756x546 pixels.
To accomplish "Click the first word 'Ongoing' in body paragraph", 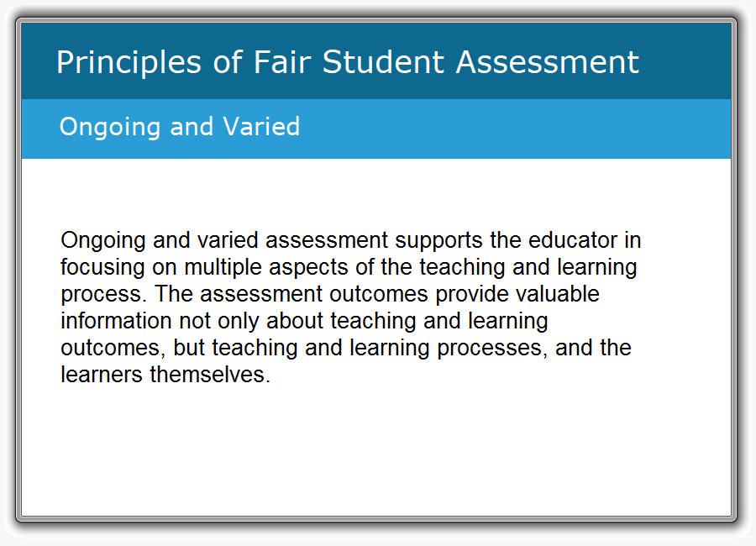I will 103,241.
